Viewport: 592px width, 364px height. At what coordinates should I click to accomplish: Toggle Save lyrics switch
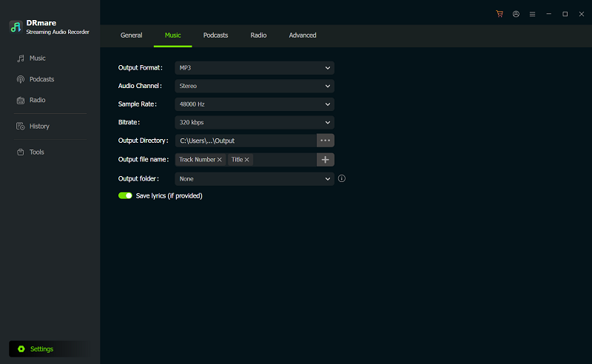pyautogui.click(x=125, y=195)
